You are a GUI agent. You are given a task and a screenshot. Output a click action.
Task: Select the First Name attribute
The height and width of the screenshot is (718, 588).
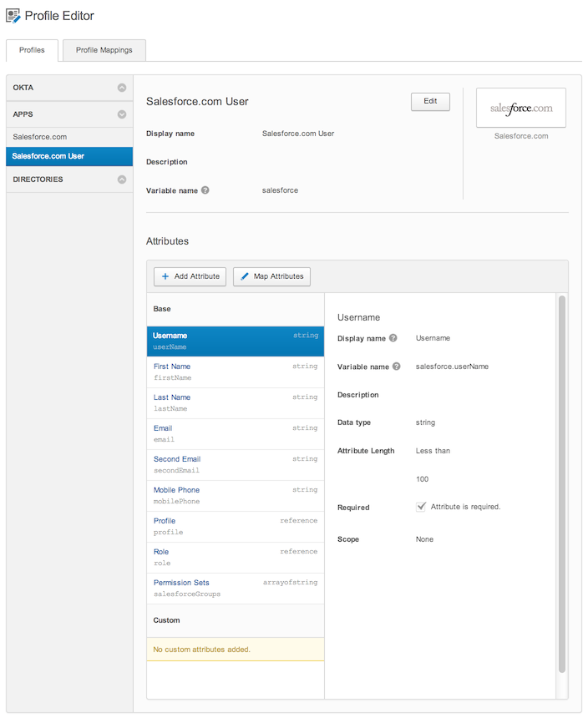[172, 367]
